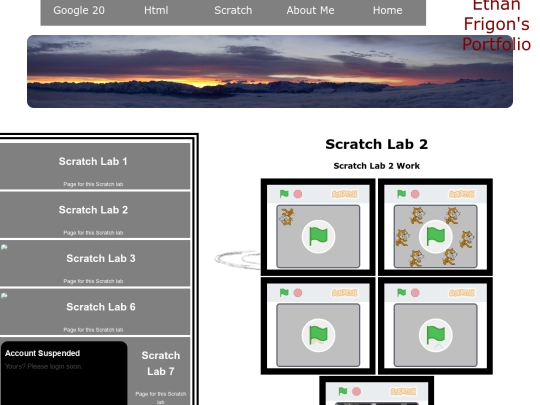Screen dimensions: 540x405
Task: Go to the Scratch nav item
Action: click(233, 10)
